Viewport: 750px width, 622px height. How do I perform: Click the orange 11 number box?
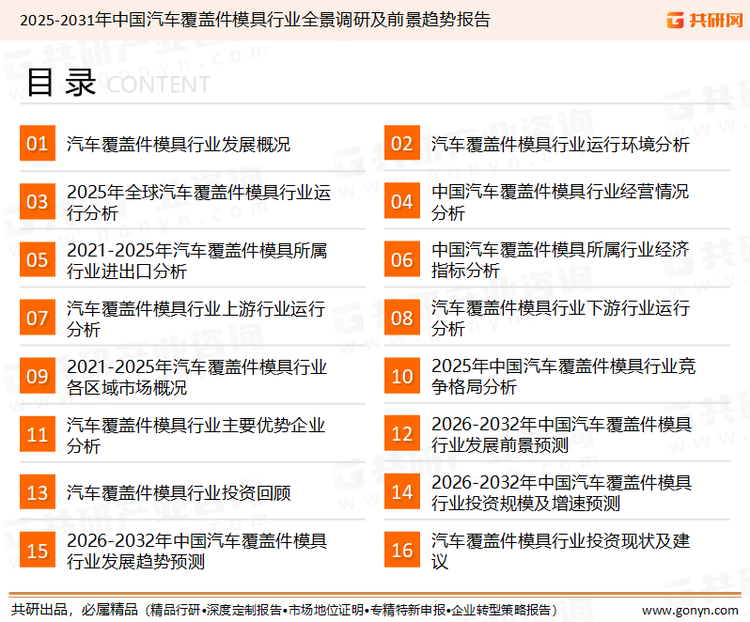pyautogui.click(x=37, y=434)
